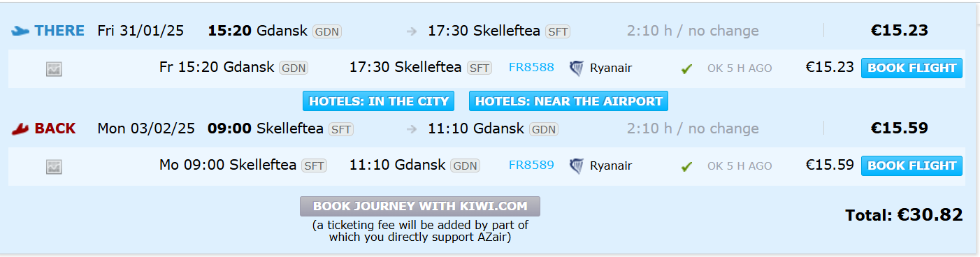980x257 pixels.
Task: Click the red return airplane icon
Action: pyautogui.click(x=20, y=128)
